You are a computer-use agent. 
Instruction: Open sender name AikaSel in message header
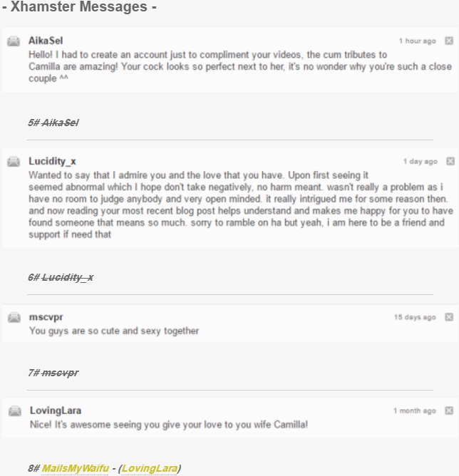click(x=46, y=41)
